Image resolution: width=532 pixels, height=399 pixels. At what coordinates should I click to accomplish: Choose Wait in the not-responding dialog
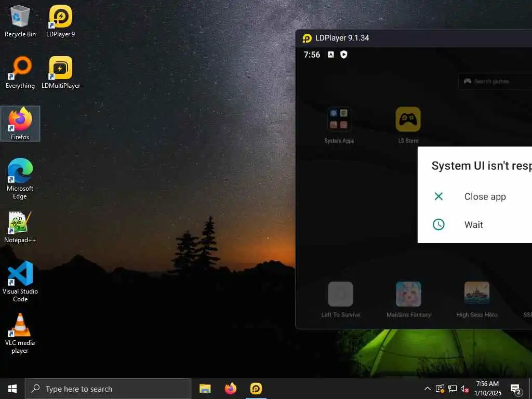coord(475,224)
